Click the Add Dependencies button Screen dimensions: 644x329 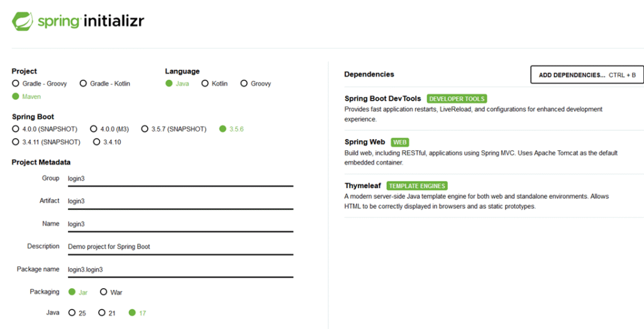587,75
